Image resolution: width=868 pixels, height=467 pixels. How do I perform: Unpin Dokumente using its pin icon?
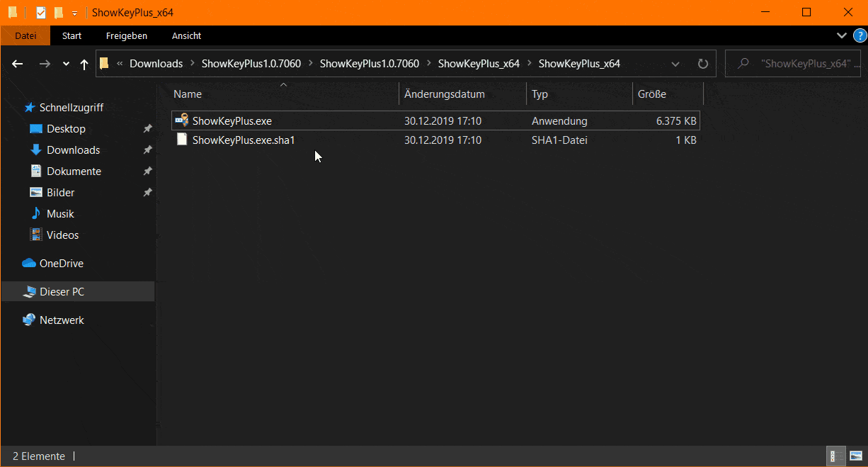point(147,171)
